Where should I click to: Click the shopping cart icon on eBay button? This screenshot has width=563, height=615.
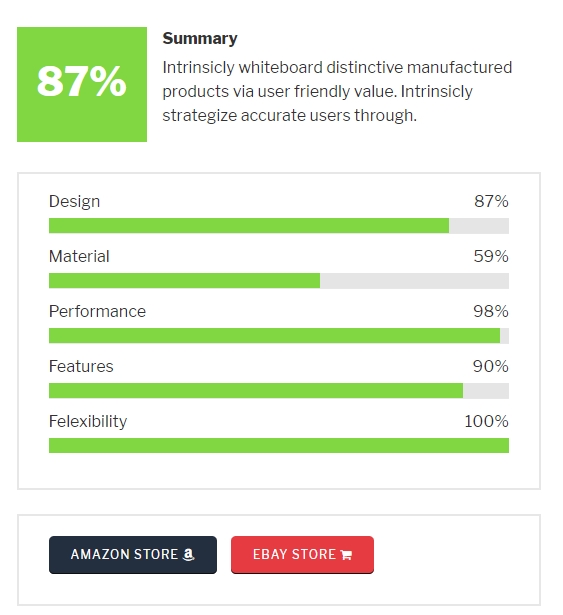[x=346, y=555]
